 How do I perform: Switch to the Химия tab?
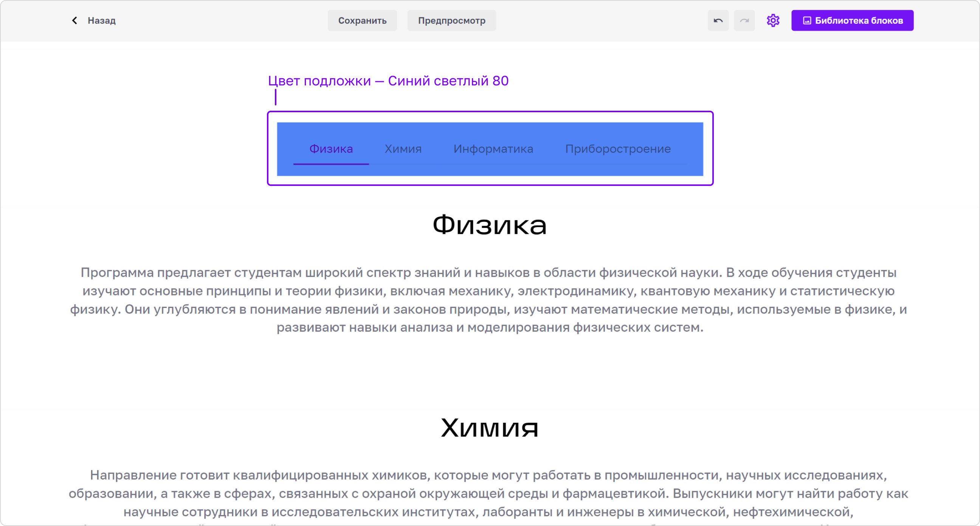pyautogui.click(x=403, y=149)
